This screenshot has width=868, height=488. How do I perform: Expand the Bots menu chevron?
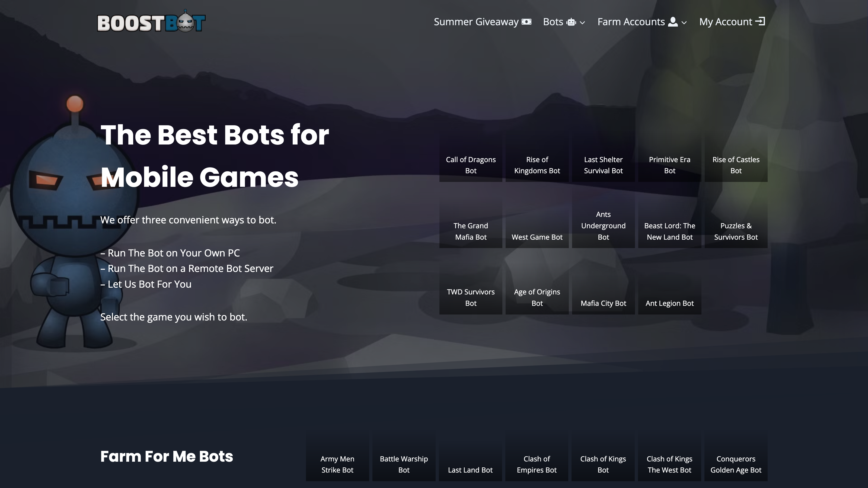click(582, 23)
